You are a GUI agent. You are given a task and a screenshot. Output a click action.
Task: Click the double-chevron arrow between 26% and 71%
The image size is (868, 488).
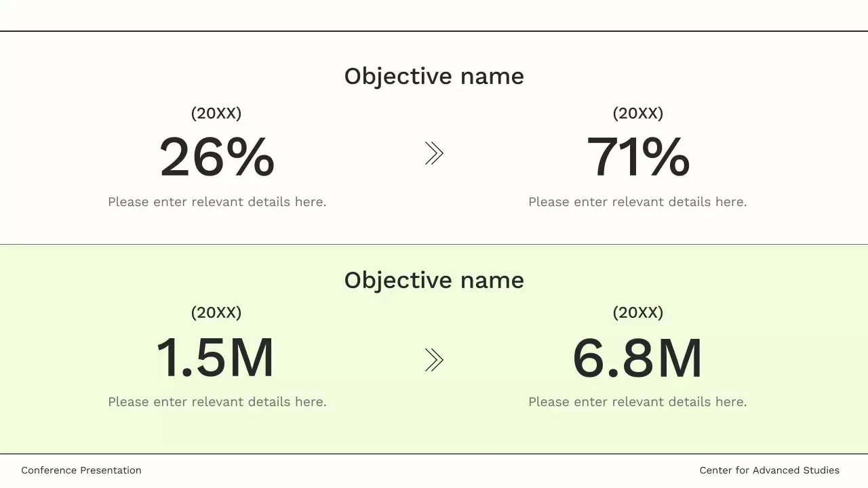click(434, 154)
